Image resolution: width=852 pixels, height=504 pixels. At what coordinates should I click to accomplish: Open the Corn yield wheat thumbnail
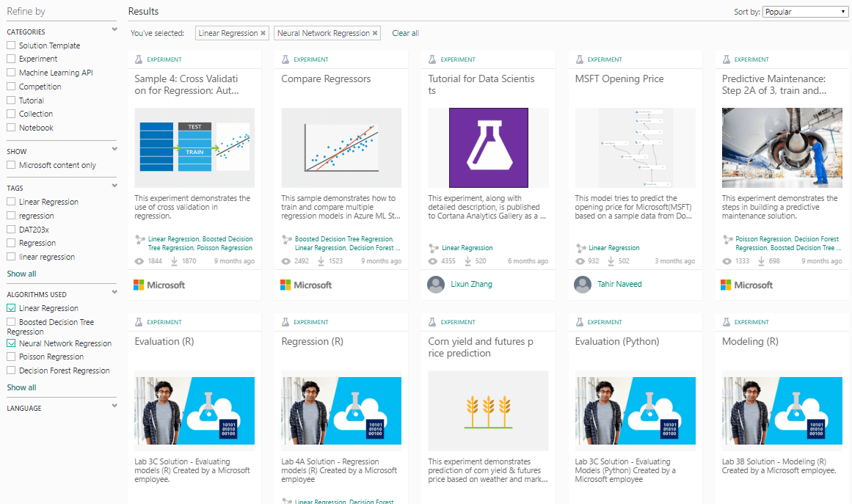488,411
